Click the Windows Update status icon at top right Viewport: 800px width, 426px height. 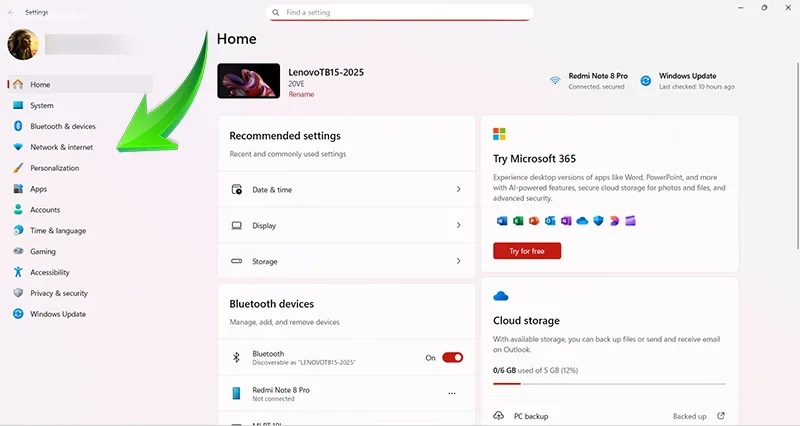click(645, 81)
